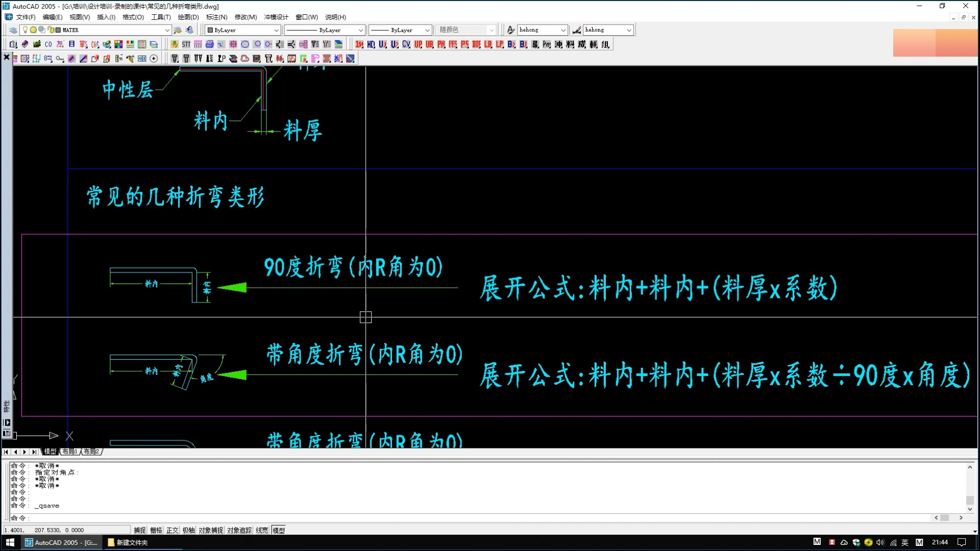Open 新建文件夹 from the Windows taskbar

click(x=128, y=542)
